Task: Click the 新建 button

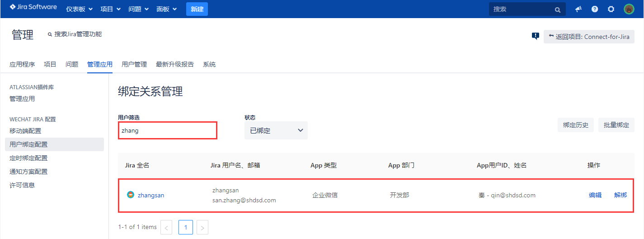Action: [197, 9]
